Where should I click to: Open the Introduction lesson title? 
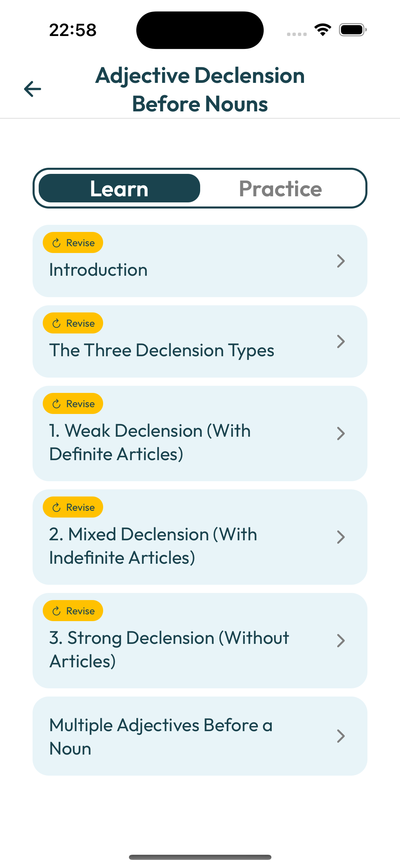pos(98,270)
